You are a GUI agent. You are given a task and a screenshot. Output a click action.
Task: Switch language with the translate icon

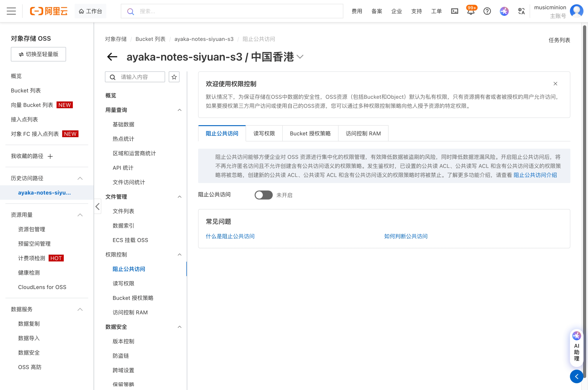point(521,11)
